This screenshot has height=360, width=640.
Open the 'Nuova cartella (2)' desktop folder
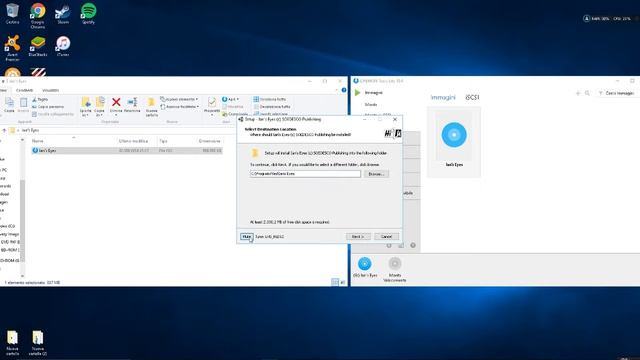(38, 343)
